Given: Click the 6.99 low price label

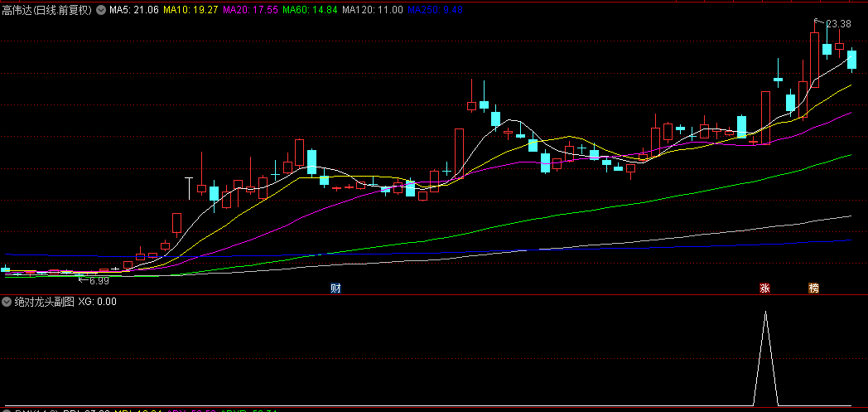Looking at the screenshot, I should pyautogui.click(x=99, y=281).
